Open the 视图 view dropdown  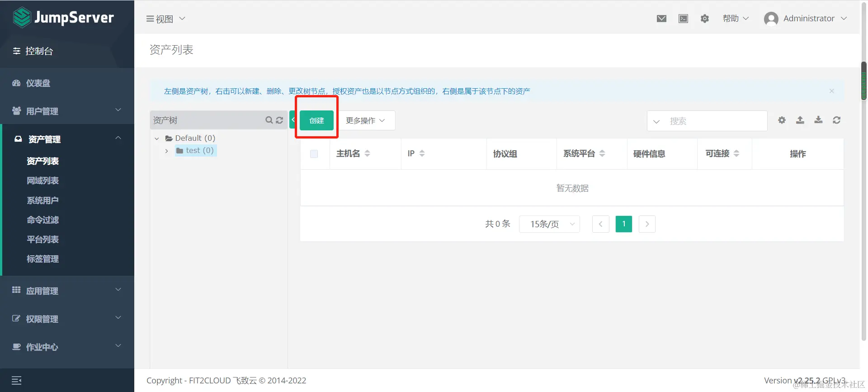point(165,19)
